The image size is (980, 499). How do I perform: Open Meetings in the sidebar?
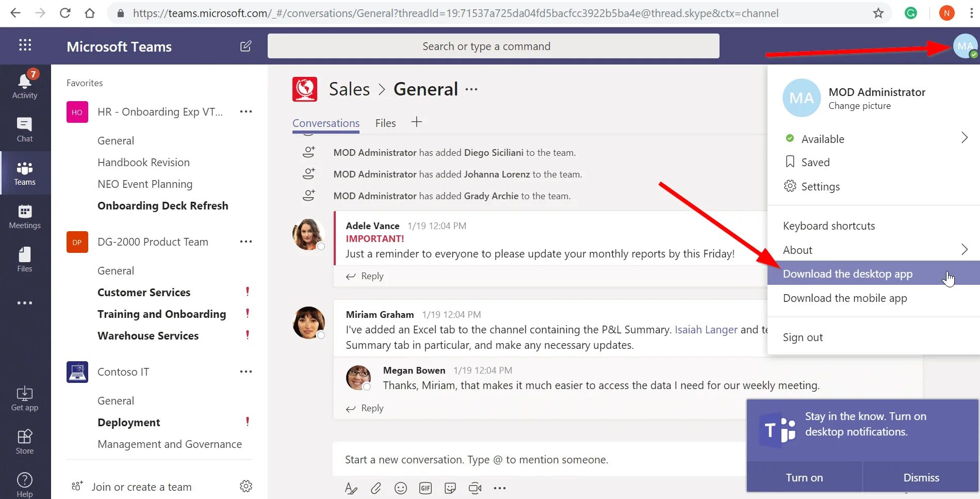tap(25, 216)
